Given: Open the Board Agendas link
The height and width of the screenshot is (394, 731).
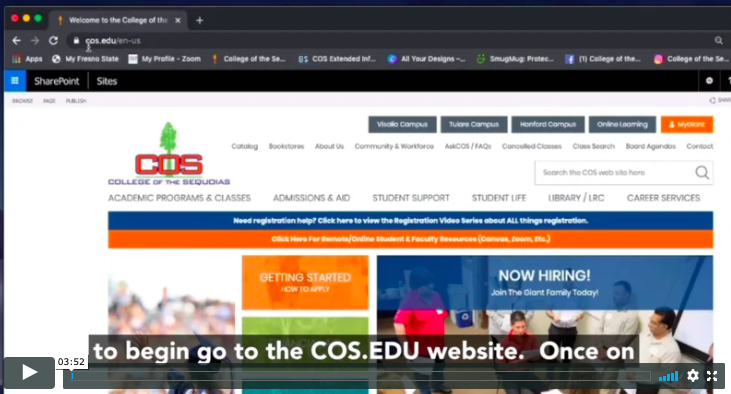Looking at the screenshot, I should (650, 146).
